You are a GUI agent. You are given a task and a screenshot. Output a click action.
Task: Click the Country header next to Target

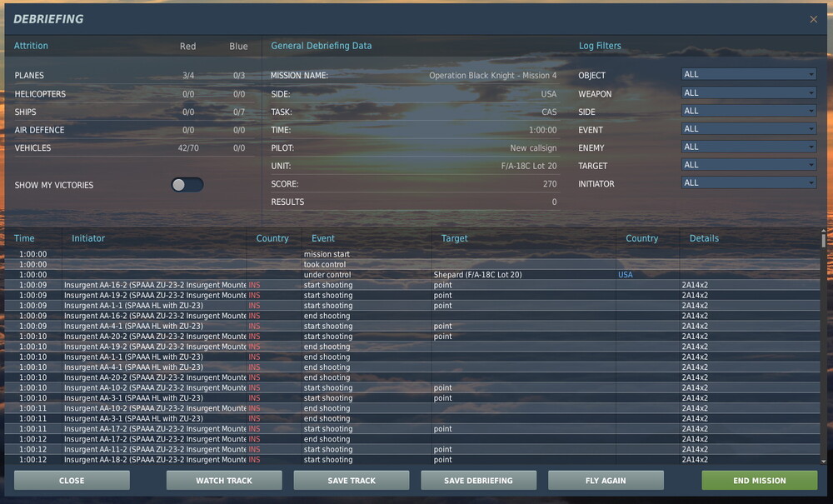(641, 238)
